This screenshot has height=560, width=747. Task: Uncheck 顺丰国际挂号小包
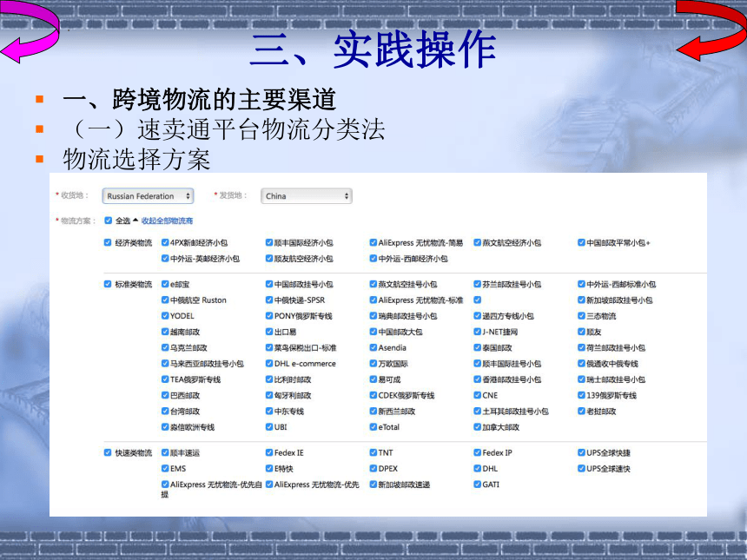(478, 363)
